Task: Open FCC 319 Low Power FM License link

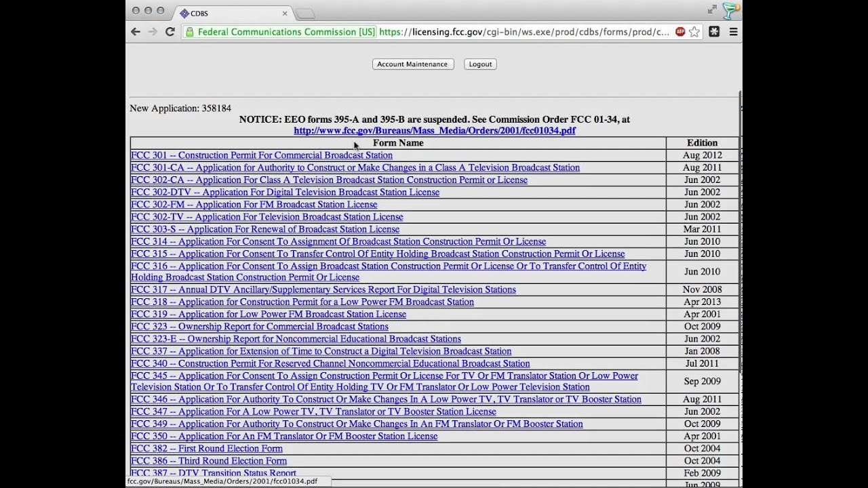Action: click(x=269, y=314)
